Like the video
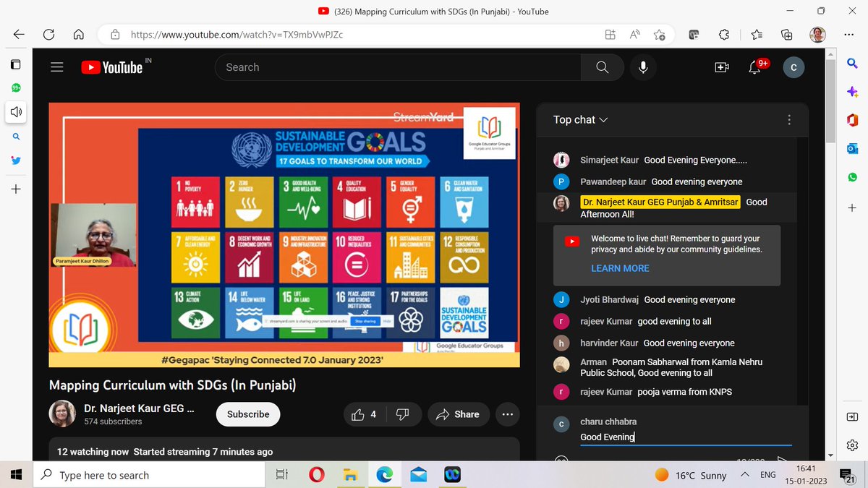The width and height of the screenshot is (868, 488). (x=364, y=414)
